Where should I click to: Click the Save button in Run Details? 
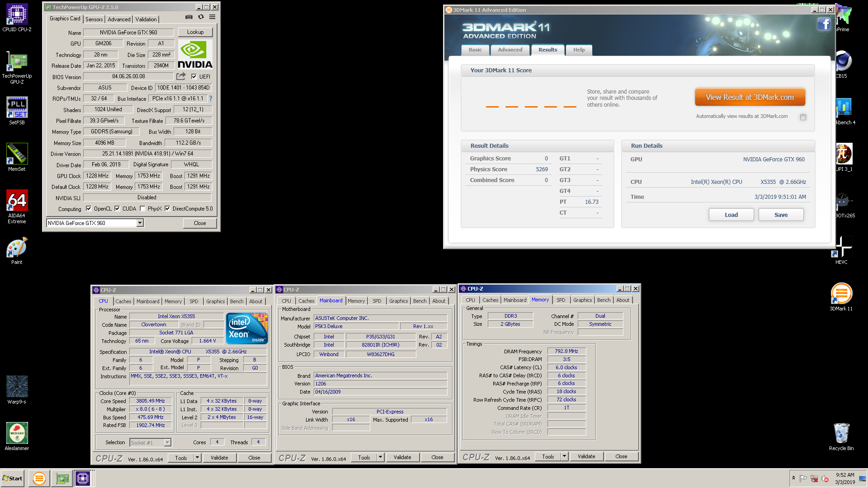click(x=781, y=215)
